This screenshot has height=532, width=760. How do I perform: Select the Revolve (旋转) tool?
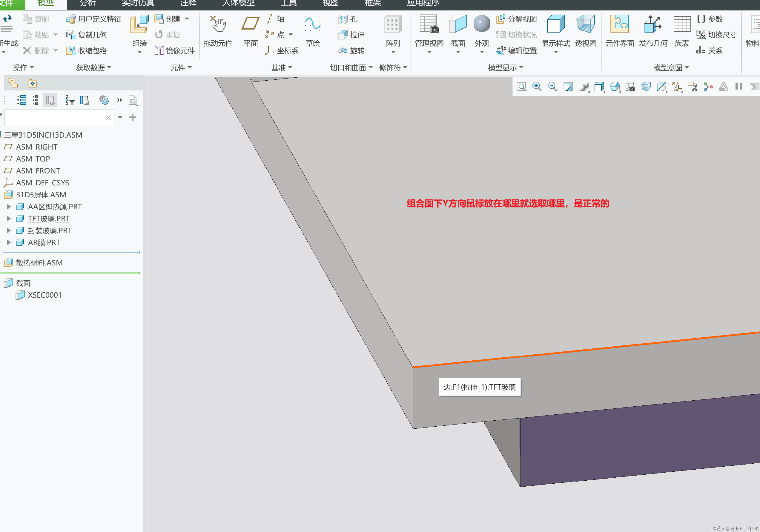pyautogui.click(x=351, y=51)
